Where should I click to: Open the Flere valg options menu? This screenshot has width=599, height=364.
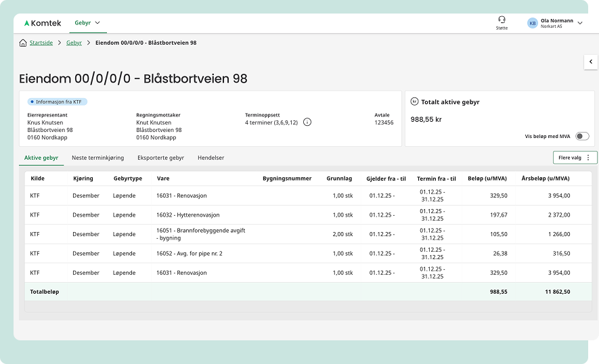pyautogui.click(x=574, y=158)
